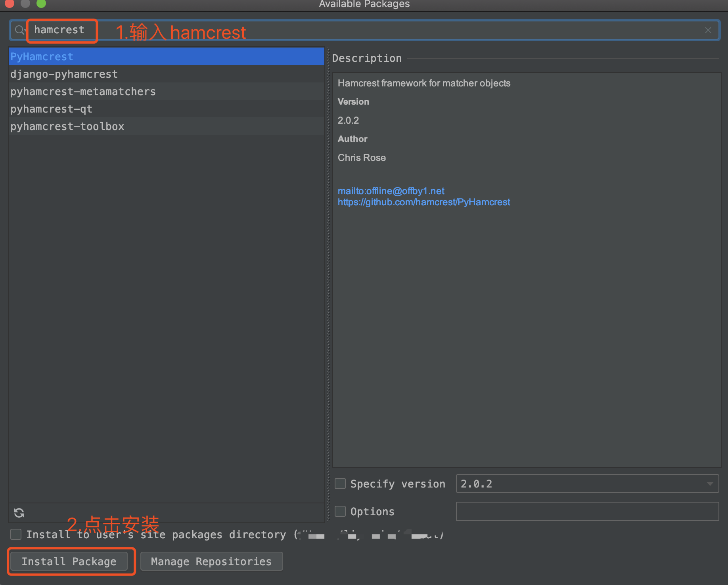
Task: Clear the search field with the X icon
Action: (708, 30)
